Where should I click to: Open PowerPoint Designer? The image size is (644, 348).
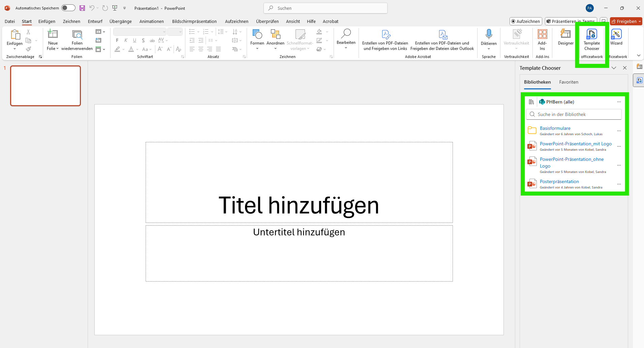click(565, 38)
